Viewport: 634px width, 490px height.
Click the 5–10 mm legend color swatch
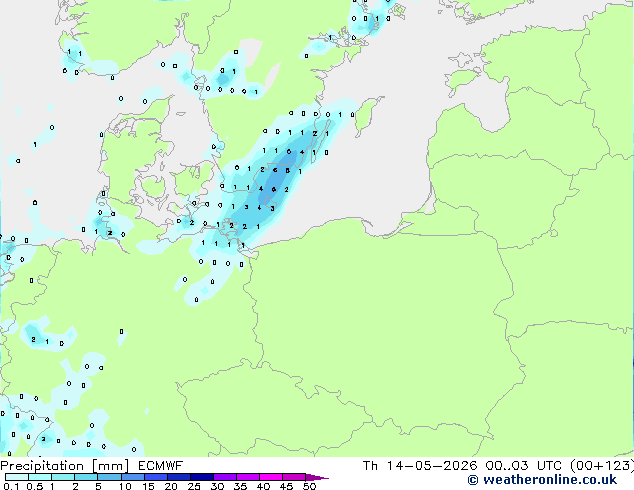pyautogui.click(x=109, y=477)
